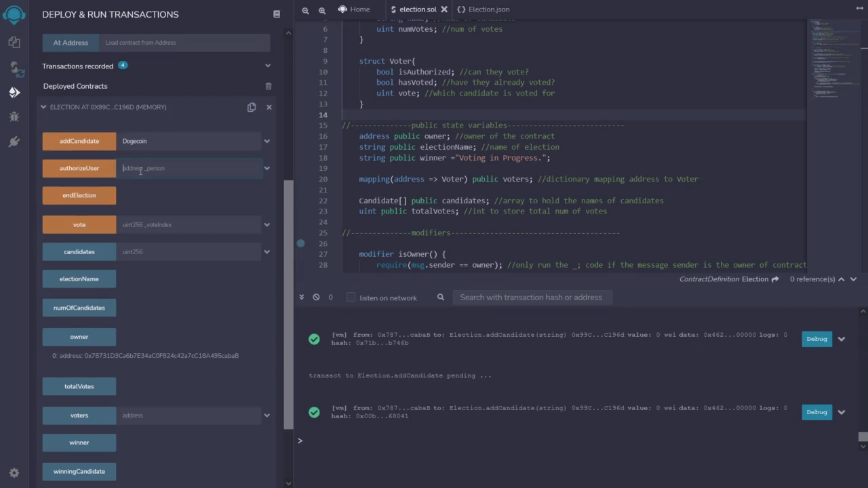Call the totalVotes getter
This screenshot has height=488, width=868.
point(79,386)
